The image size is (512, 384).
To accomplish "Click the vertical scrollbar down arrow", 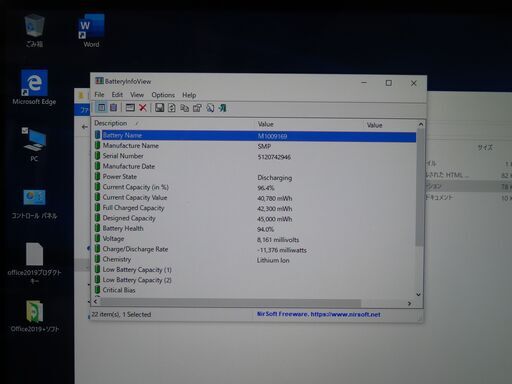I will pos(419,294).
